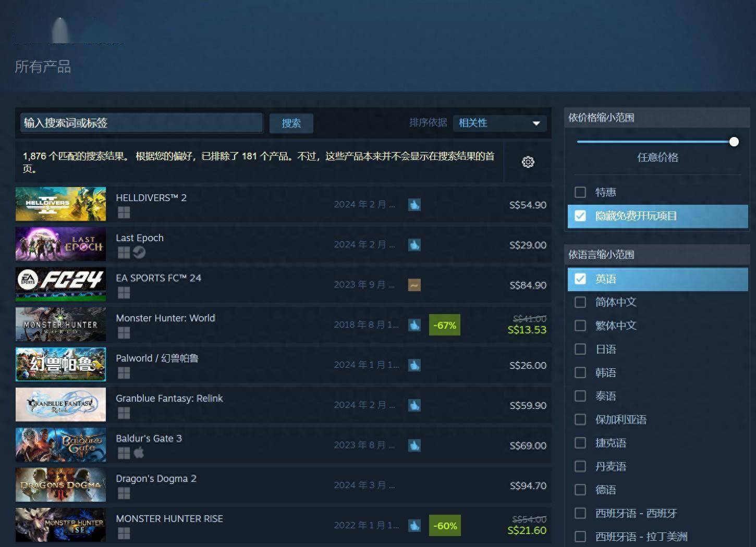The width and height of the screenshot is (756, 547).
Task: Click the -67% discount badge
Action: click(445, 325)
